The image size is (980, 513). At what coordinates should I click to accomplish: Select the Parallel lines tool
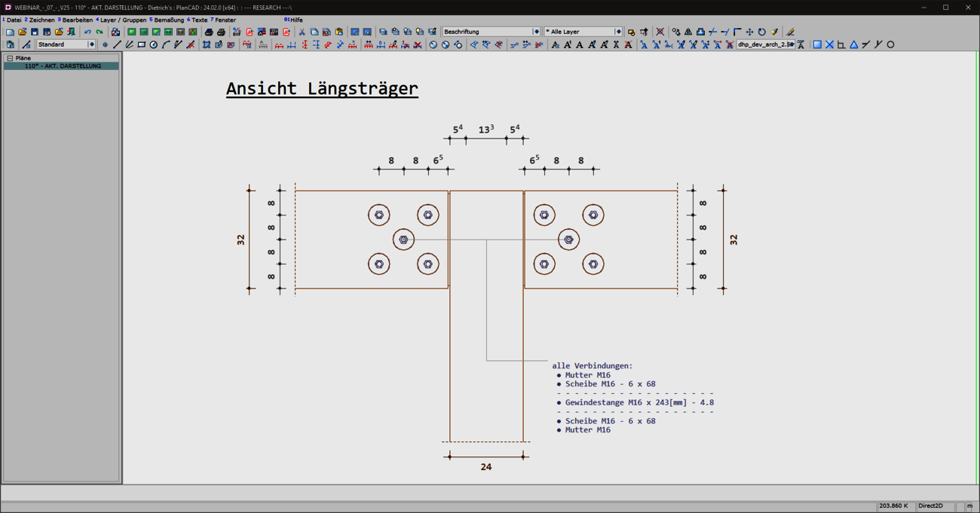coord(129,44)
